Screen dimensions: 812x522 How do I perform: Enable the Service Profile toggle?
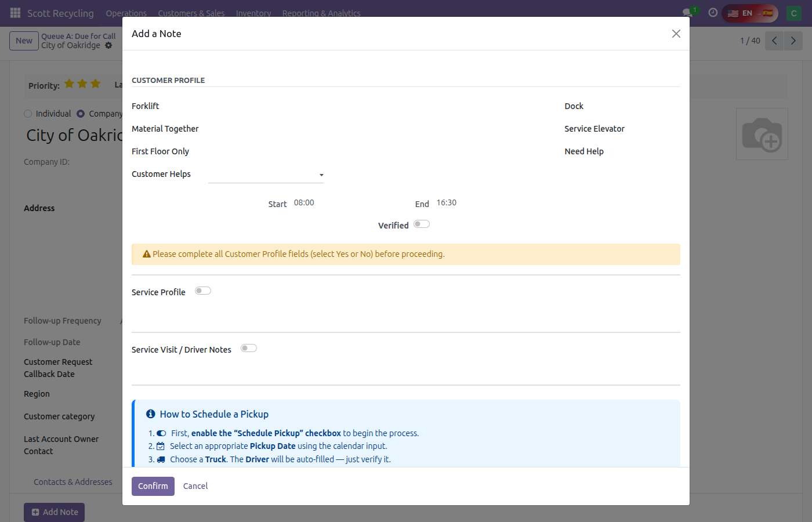tap(203, 291)
